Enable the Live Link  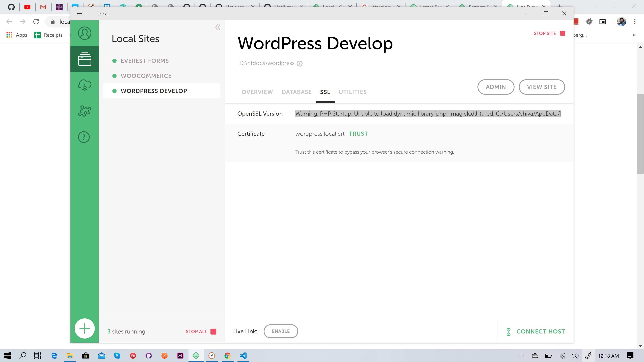click(x=281, y=331)
